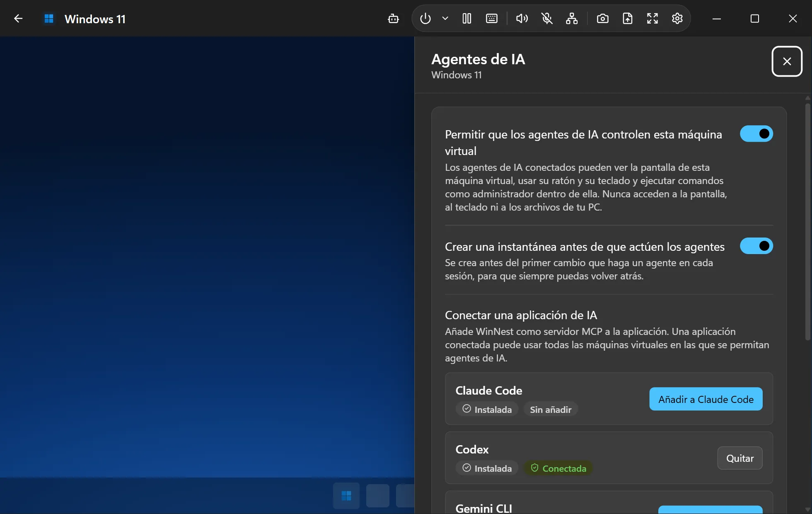Screen dimensions: 812x514
Task: Open the keyboard shortcuts icon
Action: [492, 19]
